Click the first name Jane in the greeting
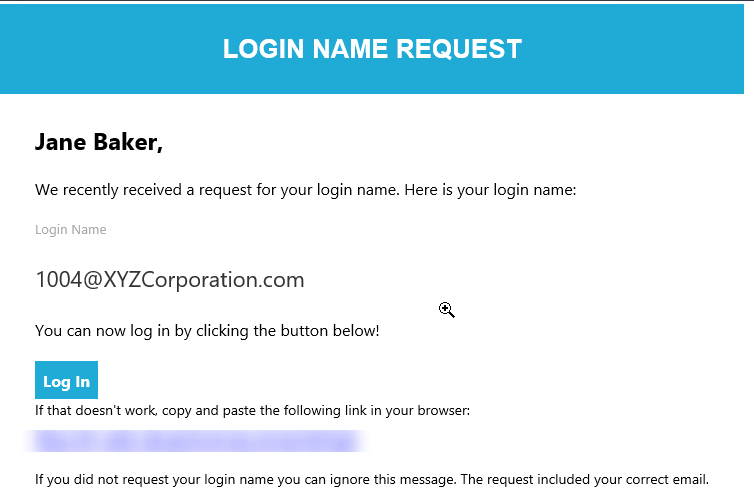Viewport: 754px width, 493px height. (x=61, y=142)
